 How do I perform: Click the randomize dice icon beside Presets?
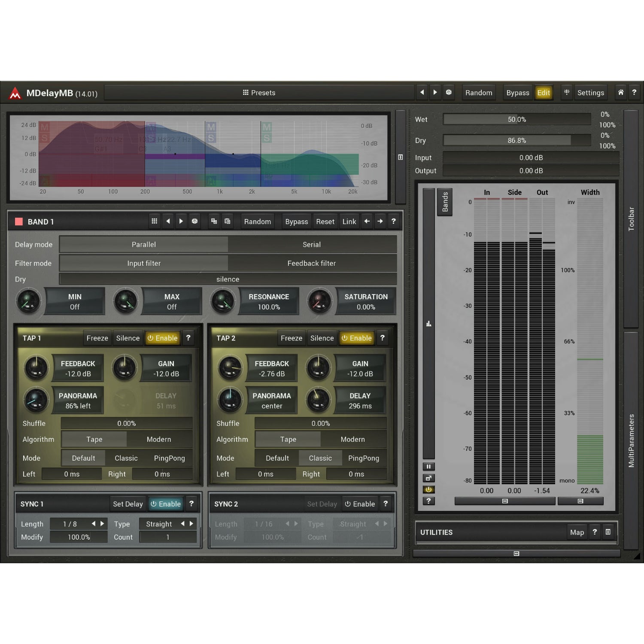pos(449,92)
